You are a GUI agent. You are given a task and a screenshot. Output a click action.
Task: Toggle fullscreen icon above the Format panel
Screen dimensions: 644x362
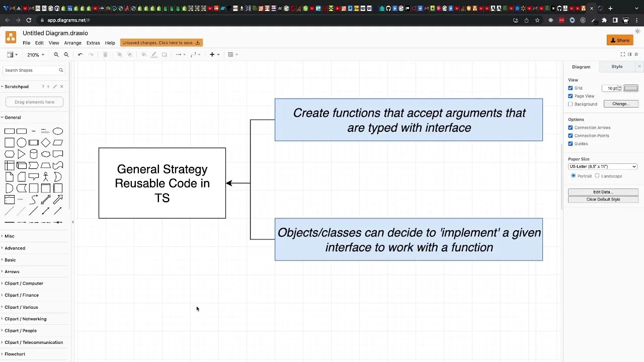click(623, 54)
